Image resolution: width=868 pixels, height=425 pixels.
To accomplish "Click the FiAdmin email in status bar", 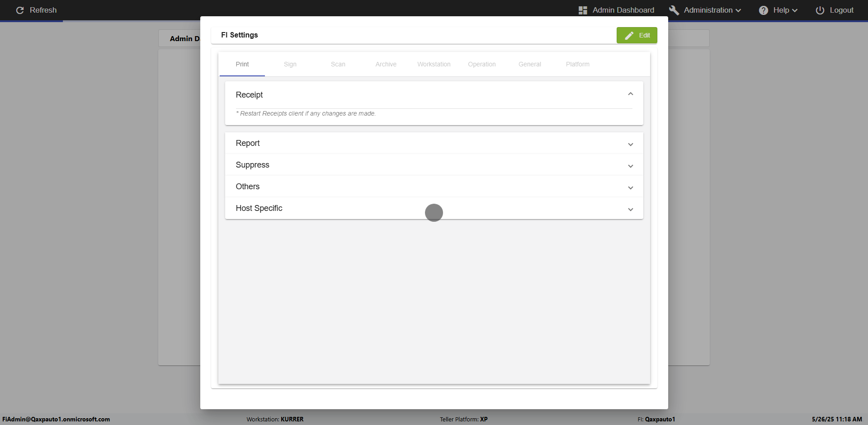I will click(x=56, y=419).
